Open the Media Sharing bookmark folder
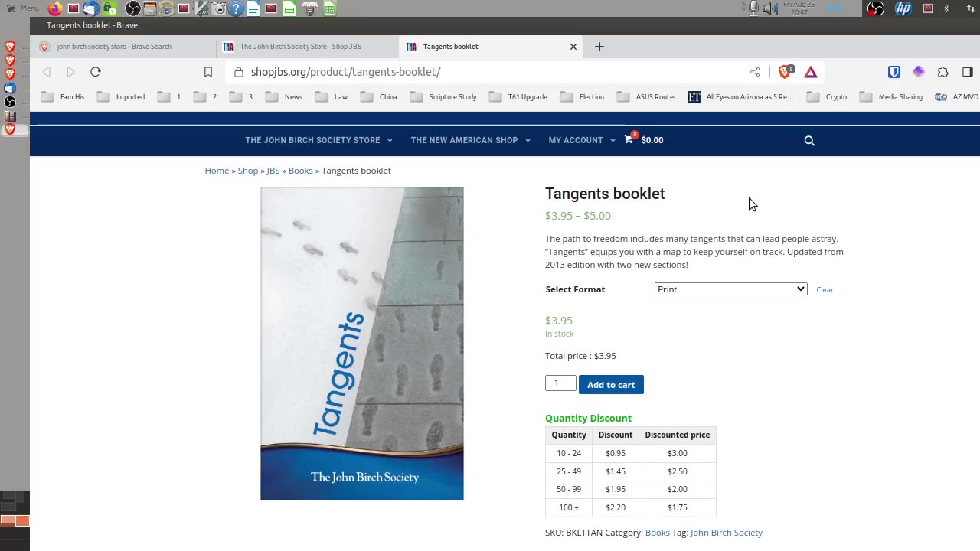 pyautogui.click(x=891, y=97)
